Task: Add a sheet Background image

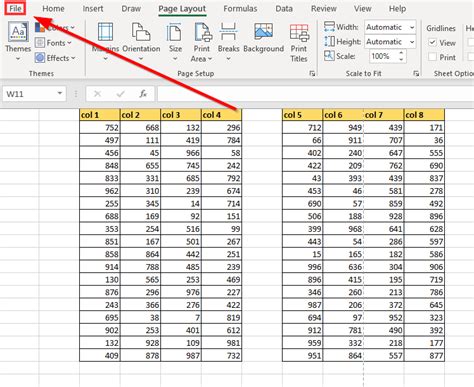Action: 263,38
